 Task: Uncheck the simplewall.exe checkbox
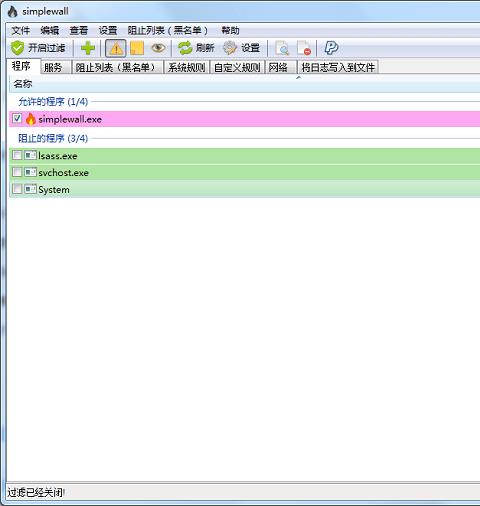click(17, 118)
